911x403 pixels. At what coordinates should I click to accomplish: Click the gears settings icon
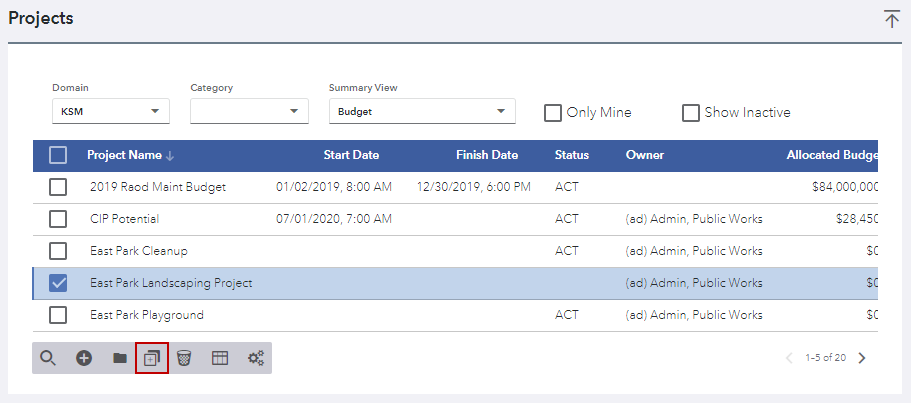click(255, 358)
